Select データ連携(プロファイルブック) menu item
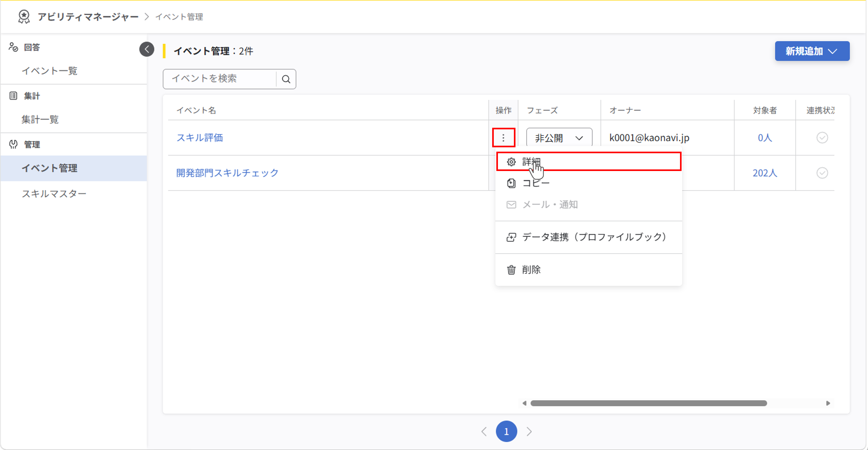 (x=588, y=237)
